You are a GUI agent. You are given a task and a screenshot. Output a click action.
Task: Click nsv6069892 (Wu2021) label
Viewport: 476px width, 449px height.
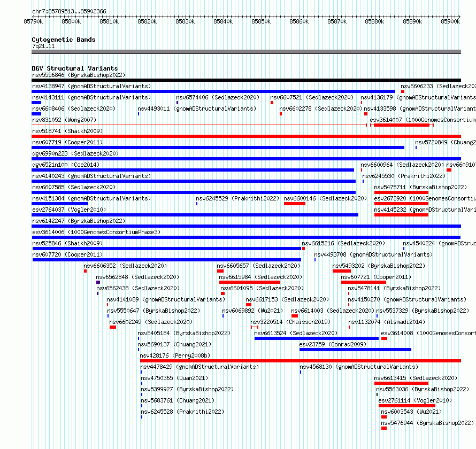click(252, 311)
